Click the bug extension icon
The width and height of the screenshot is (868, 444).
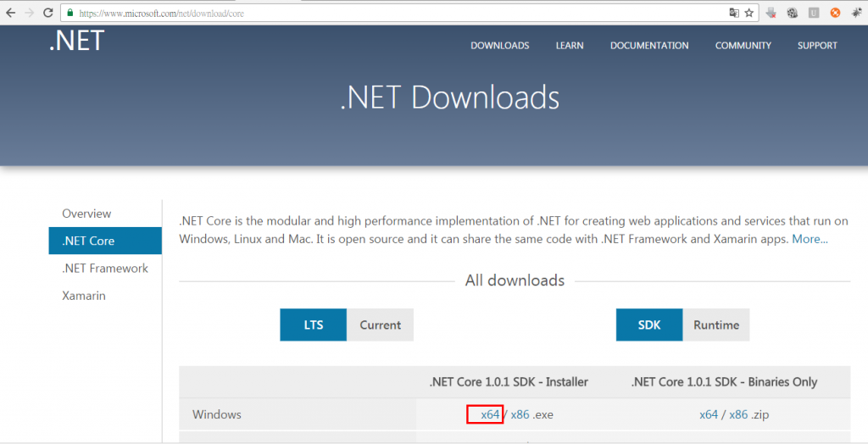click(856, 13)
